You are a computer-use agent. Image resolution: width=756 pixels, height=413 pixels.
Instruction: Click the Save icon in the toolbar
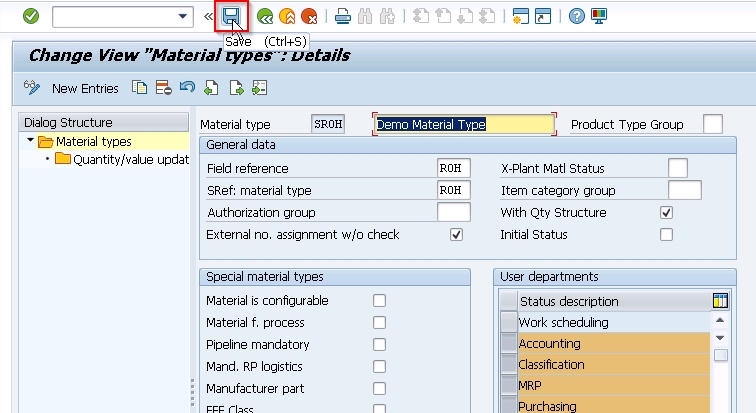[231, 16]
